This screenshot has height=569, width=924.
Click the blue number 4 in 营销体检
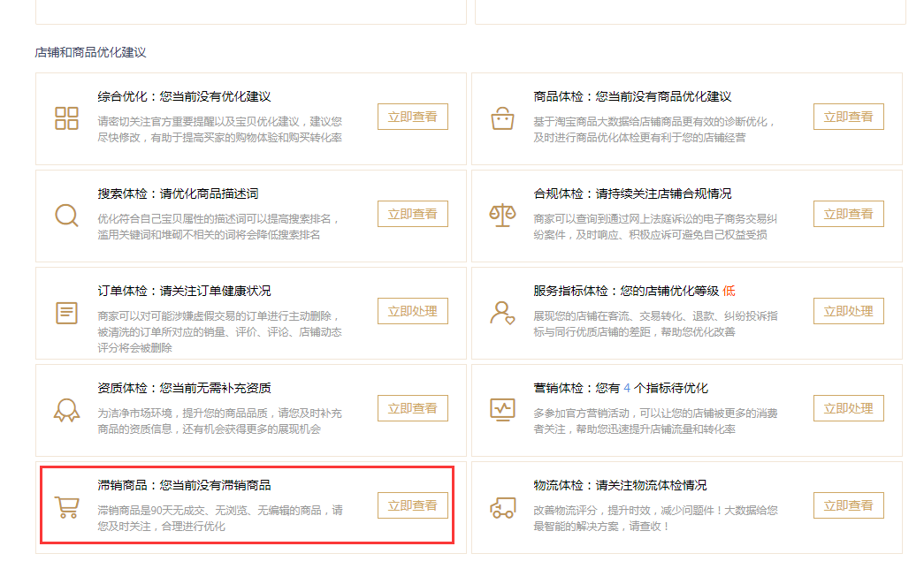click(x=627, y=388)
